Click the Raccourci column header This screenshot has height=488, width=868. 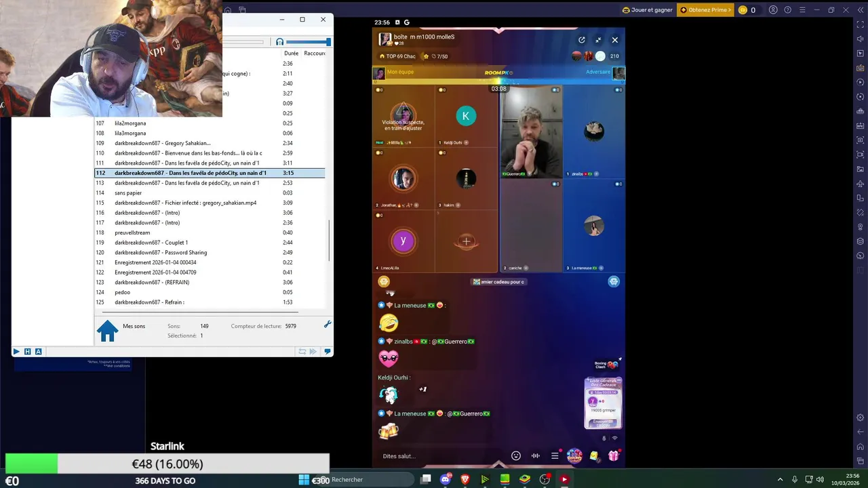315,53
